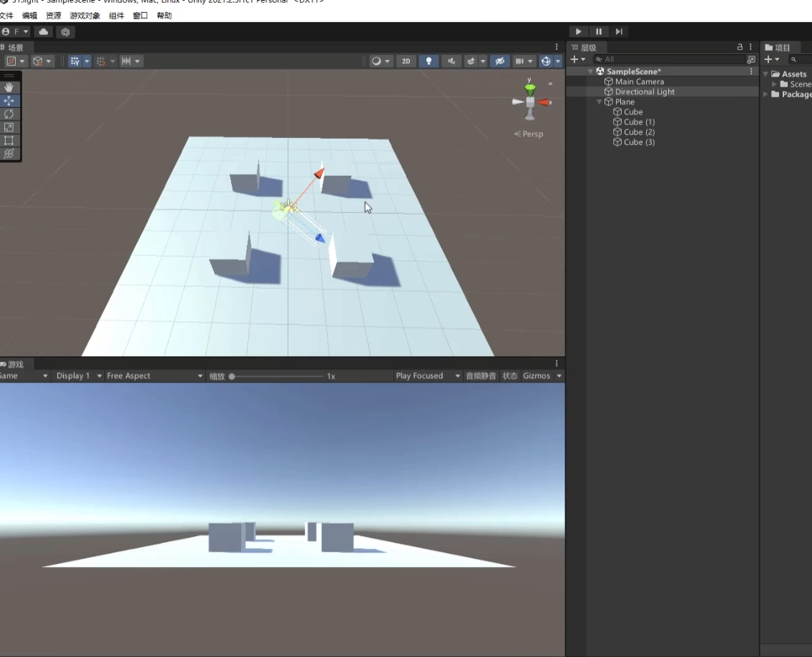The height and width of the screenshot is (657, 812).
Task: Select Main Camera in the hierarchy
Action: coord(639,81)
